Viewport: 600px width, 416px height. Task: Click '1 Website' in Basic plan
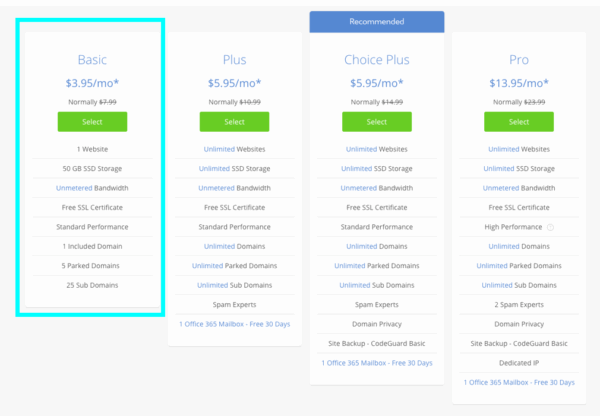click(x=92, y=149)
